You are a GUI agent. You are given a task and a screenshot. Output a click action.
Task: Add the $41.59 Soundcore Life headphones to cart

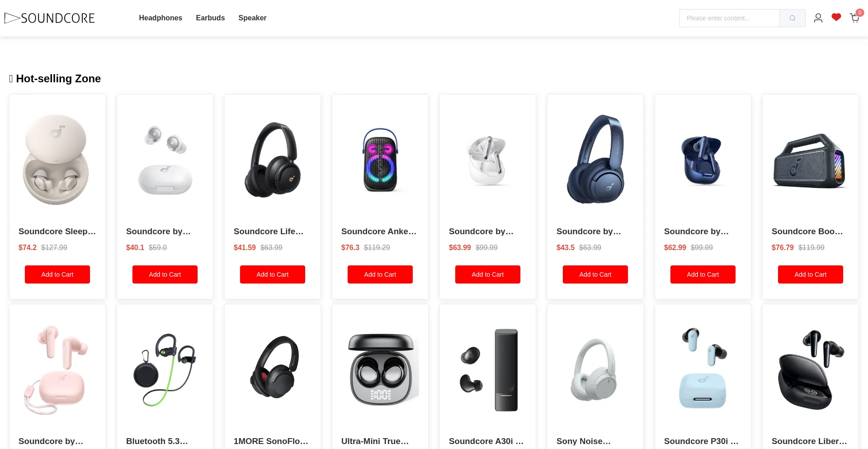click(273, 274)
